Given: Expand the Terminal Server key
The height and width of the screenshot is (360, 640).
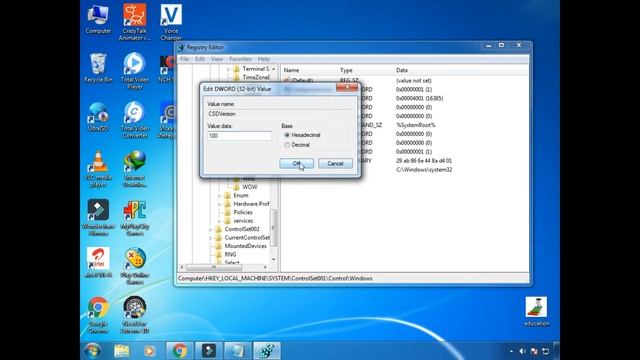Looking at the screenshot, I should 228,69.
